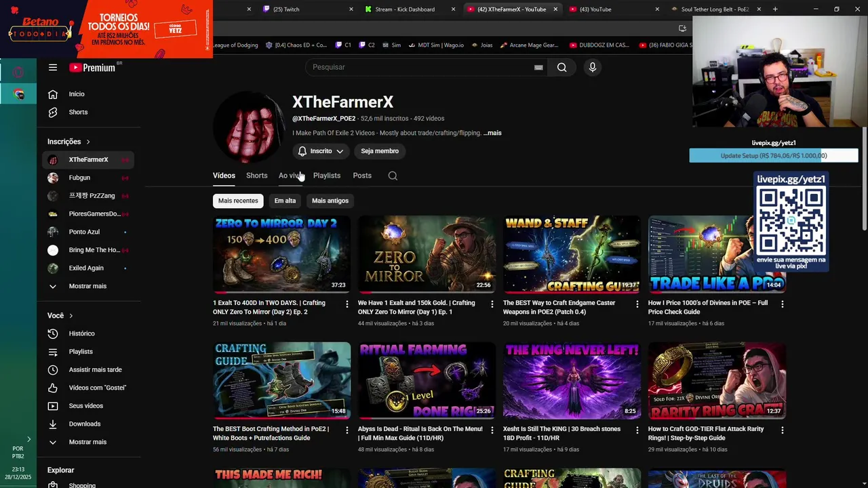
Task: Play Ritual Farming Done Right thumbnail
Action: coord(427,380)
